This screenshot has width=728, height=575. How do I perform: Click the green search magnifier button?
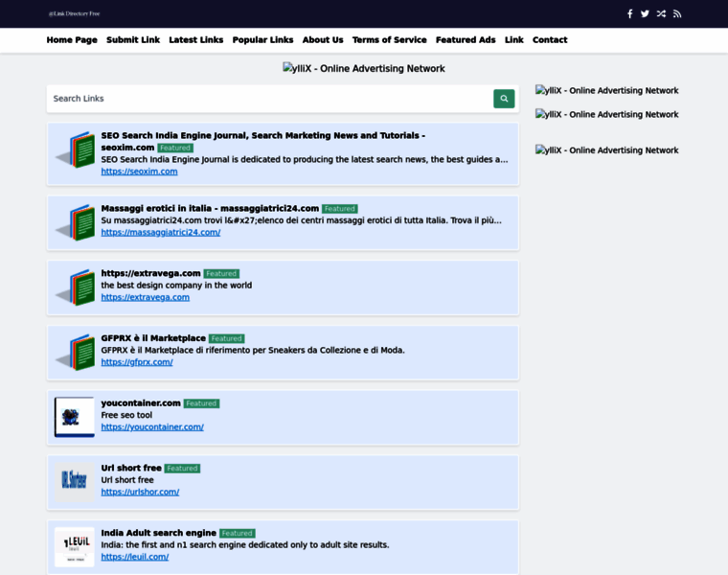pos(504,99)
